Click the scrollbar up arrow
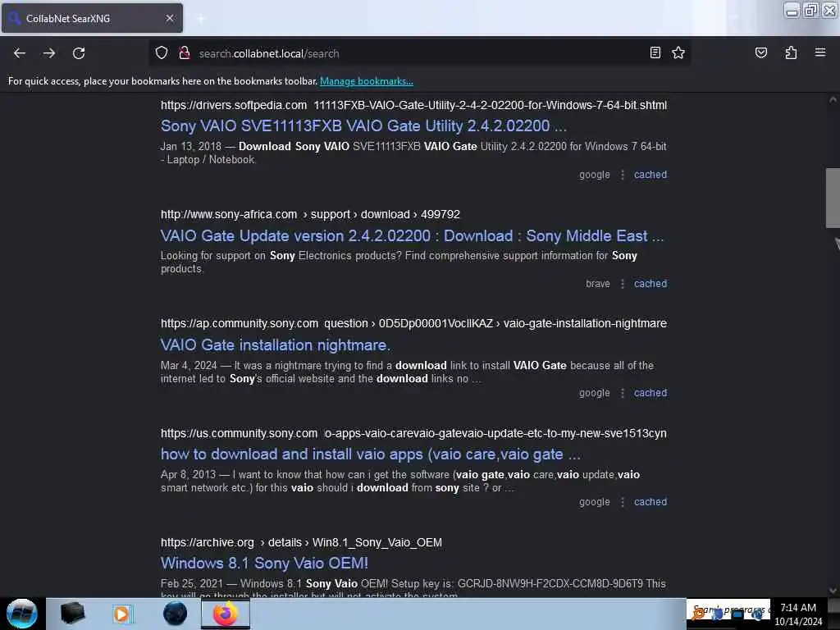The width and height of the screenshot is (840, 630). (833, 99)
